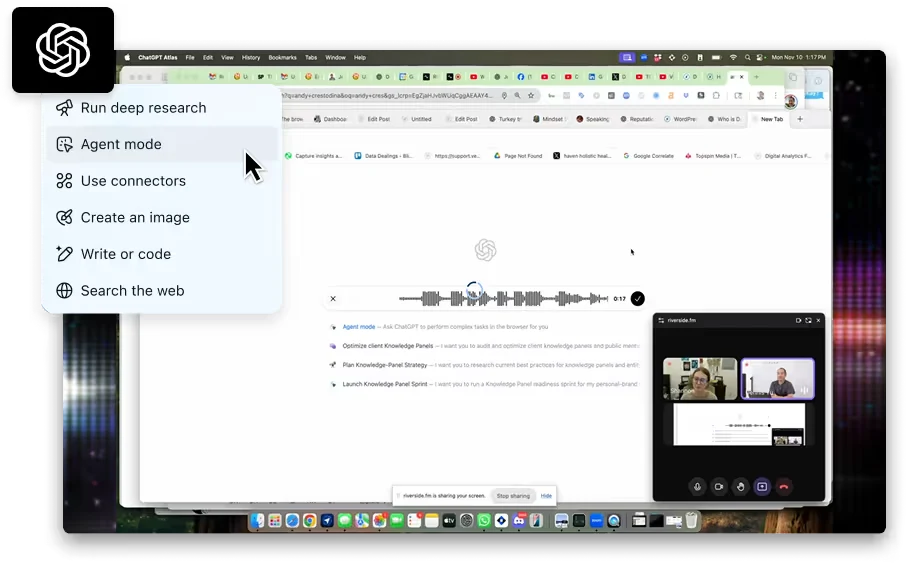This screenshot has height=564, width=908.
Task: Click the voice recording waveform
Action: (503, 299)
